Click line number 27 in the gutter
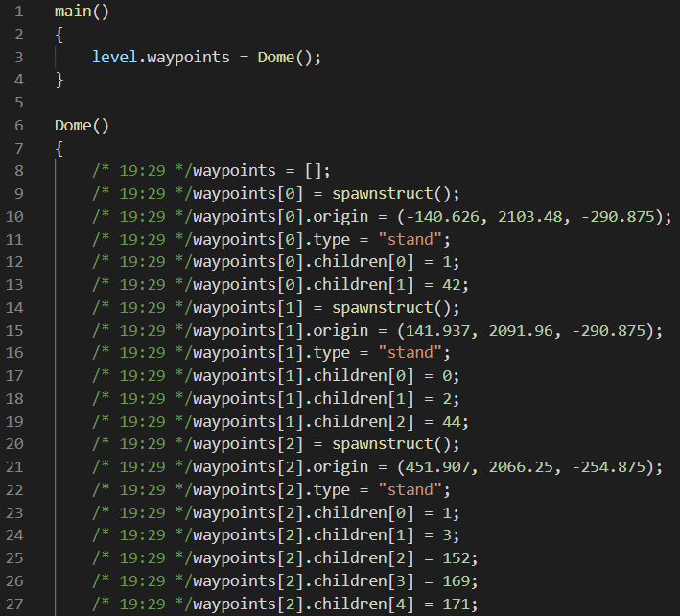Image resolution: width=680 pixels, height=616 pixels. click(14, 604)
